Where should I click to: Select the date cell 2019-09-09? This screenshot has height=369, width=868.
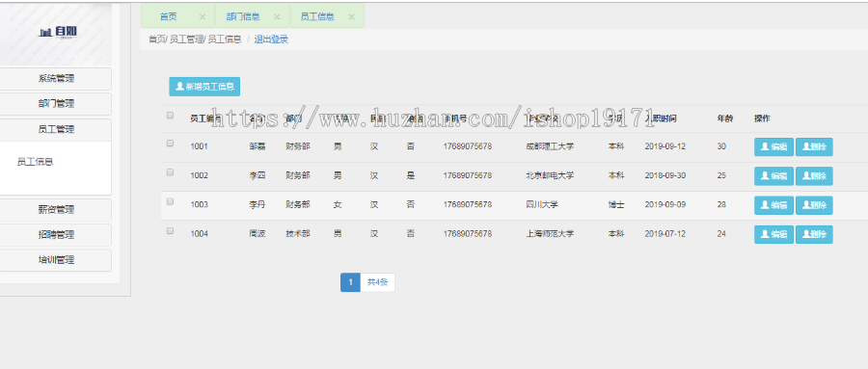tap(665, 204)
